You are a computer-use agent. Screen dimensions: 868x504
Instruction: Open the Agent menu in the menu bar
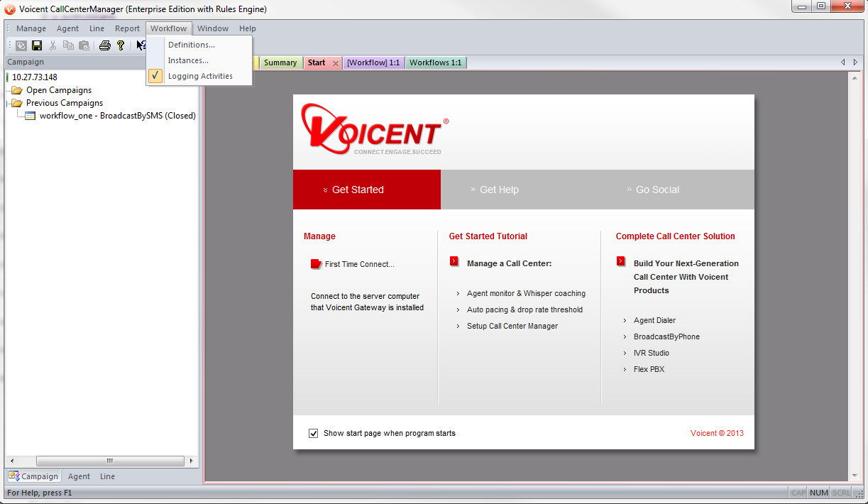68,28
